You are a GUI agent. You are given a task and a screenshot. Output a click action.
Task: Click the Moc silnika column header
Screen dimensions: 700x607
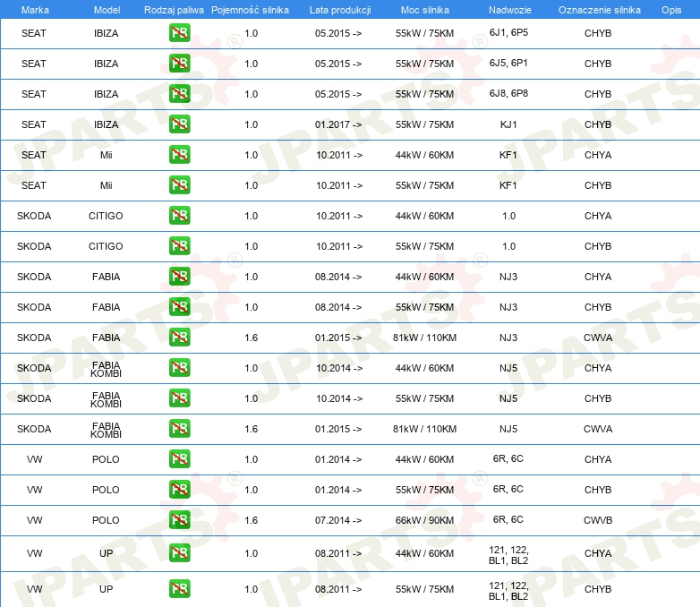[425, 10]
